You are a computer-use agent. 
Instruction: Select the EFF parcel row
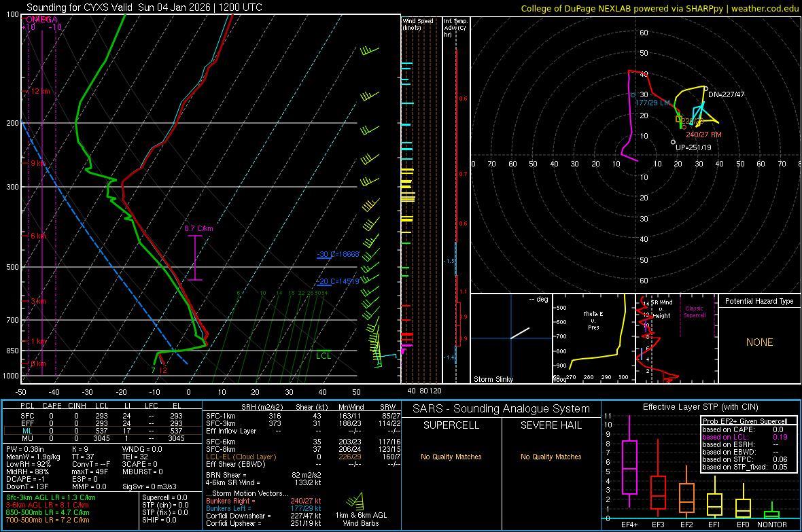[102, 423]
